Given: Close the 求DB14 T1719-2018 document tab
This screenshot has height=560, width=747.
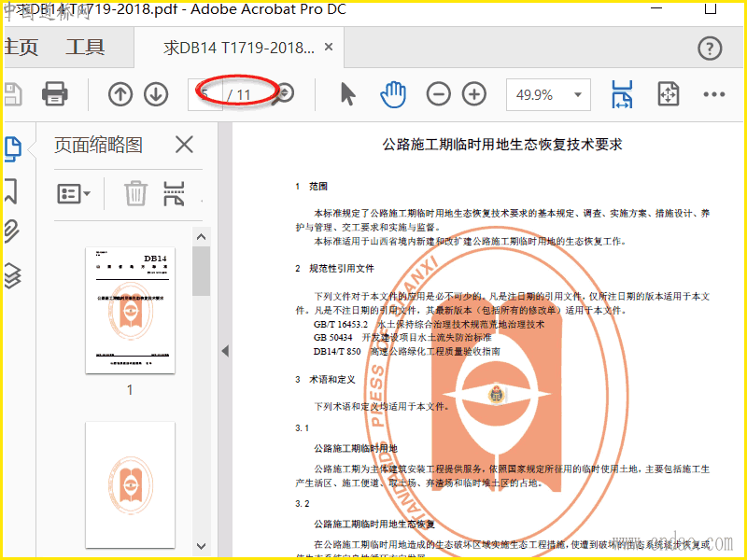Looking at the screenshot, I should 329,48.
